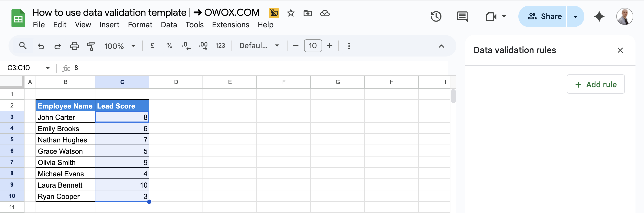Click the Share button
Image resolution: width=644 pixels, height=213 pixels.
[x=542, y=16]
